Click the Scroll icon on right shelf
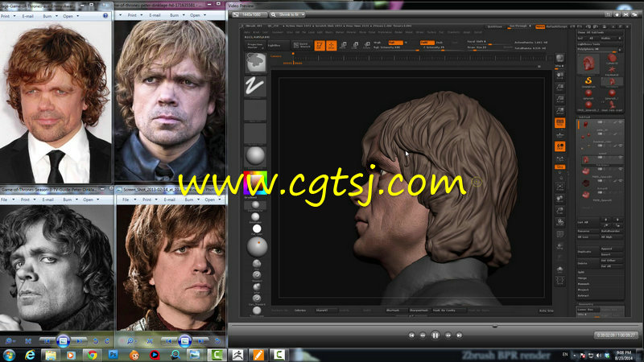 tap(559, 76)
